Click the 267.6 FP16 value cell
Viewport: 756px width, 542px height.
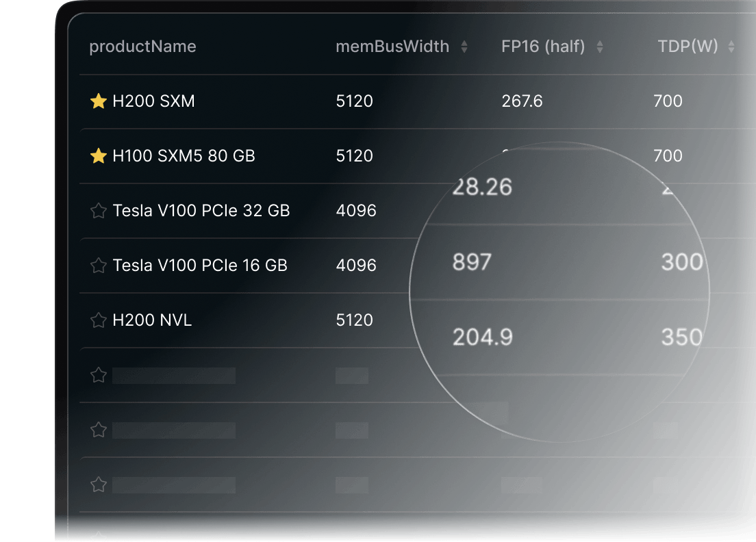coord(522,101)
